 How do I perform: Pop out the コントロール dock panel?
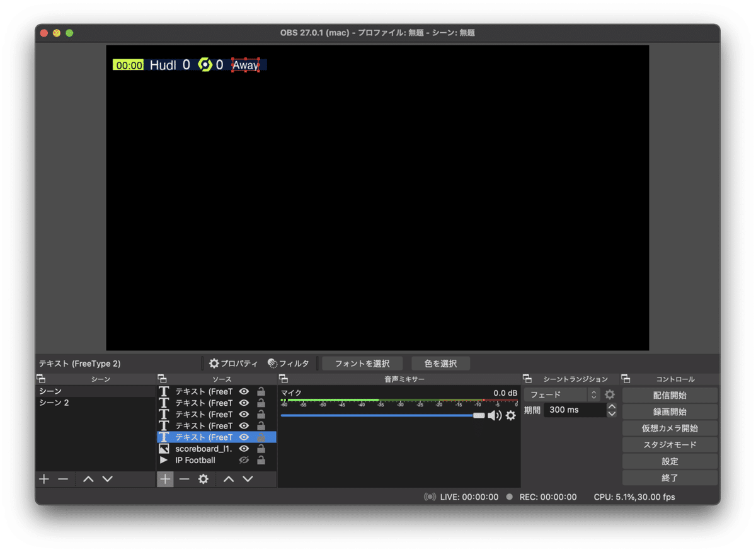(x=626, y=379)
